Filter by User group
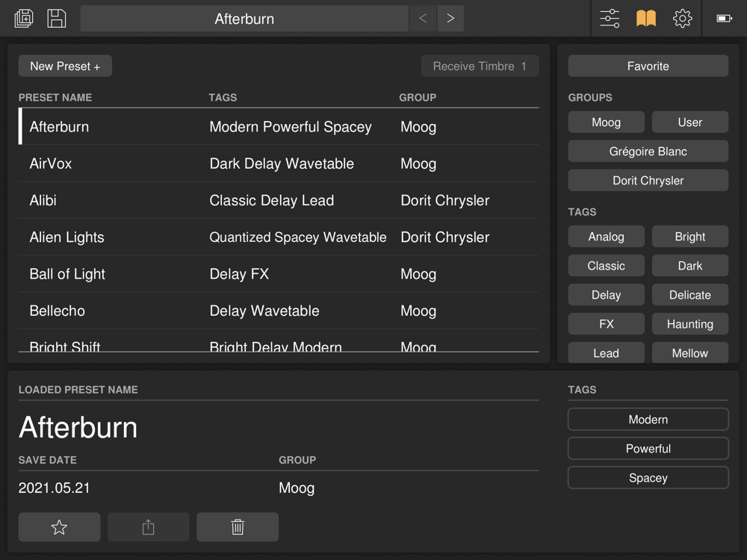 689,122
